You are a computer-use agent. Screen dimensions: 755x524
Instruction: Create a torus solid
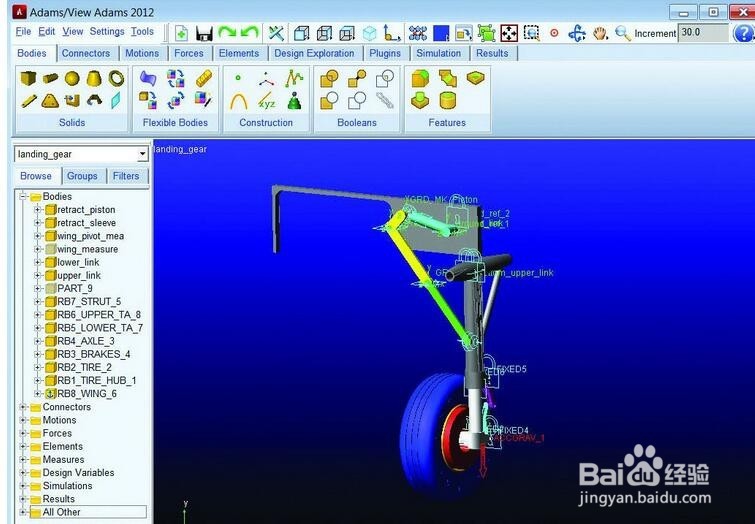pyautogui.click(x=116, y=78)
